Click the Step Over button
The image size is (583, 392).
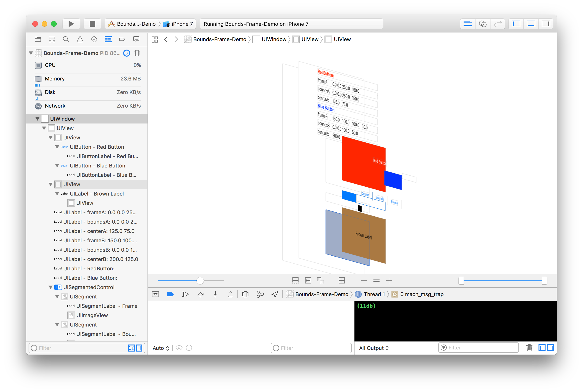click(x=200, y=294)
